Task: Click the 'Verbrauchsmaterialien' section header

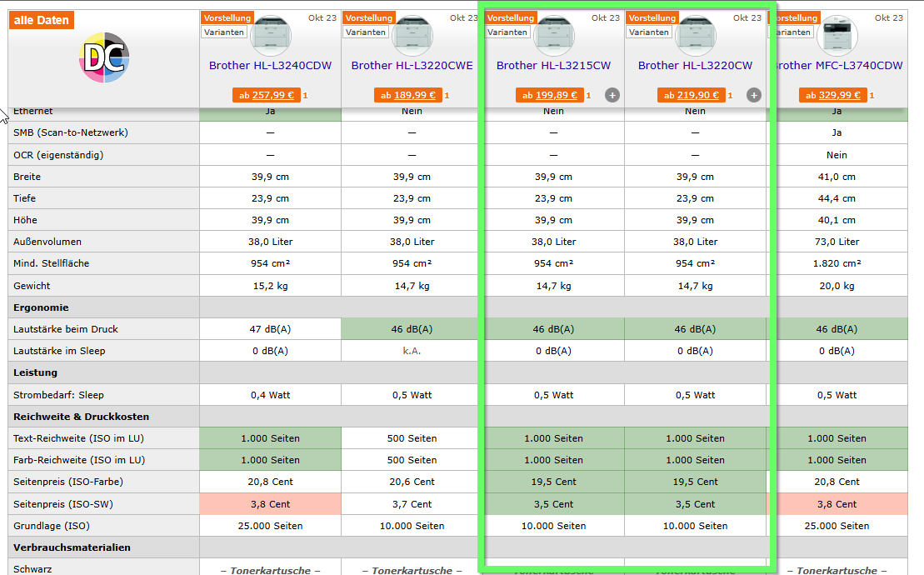Action: tap(72, 547)
